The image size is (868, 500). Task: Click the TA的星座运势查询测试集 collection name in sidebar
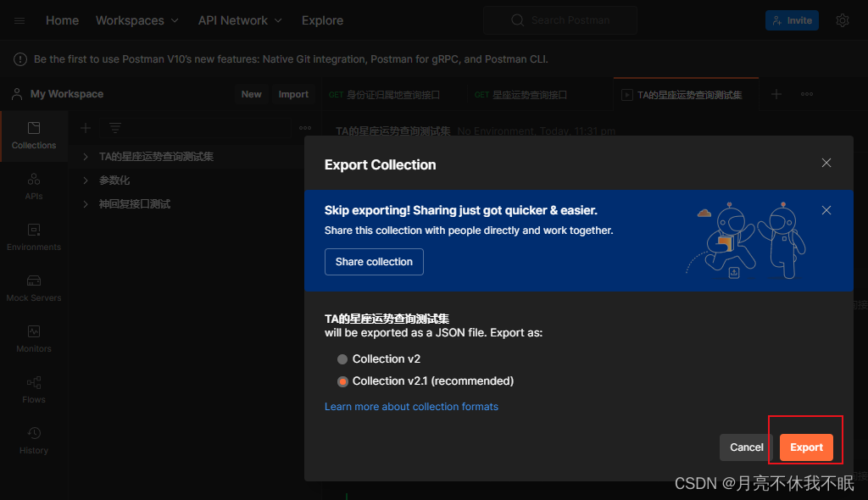coord(156,157)
